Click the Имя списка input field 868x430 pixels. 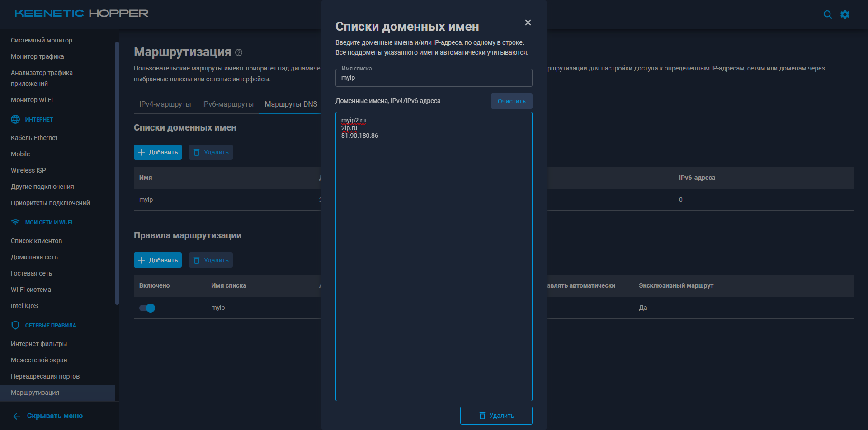(434, 78)
